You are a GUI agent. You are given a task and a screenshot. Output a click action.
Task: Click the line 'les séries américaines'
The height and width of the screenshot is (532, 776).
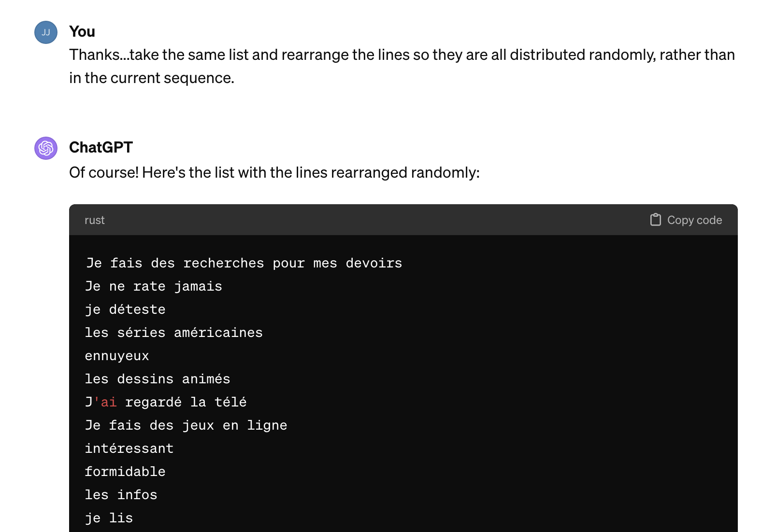[x=174, y=333]
